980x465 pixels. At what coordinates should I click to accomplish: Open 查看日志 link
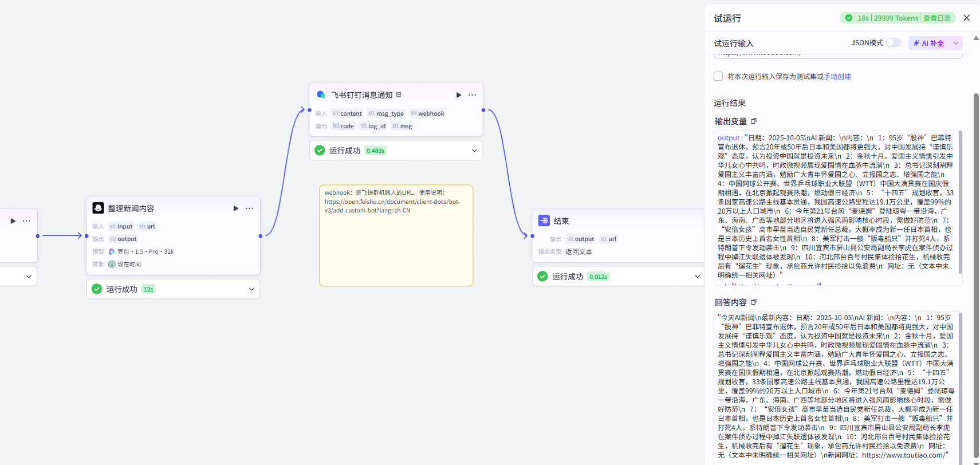[x=937, y=18]
